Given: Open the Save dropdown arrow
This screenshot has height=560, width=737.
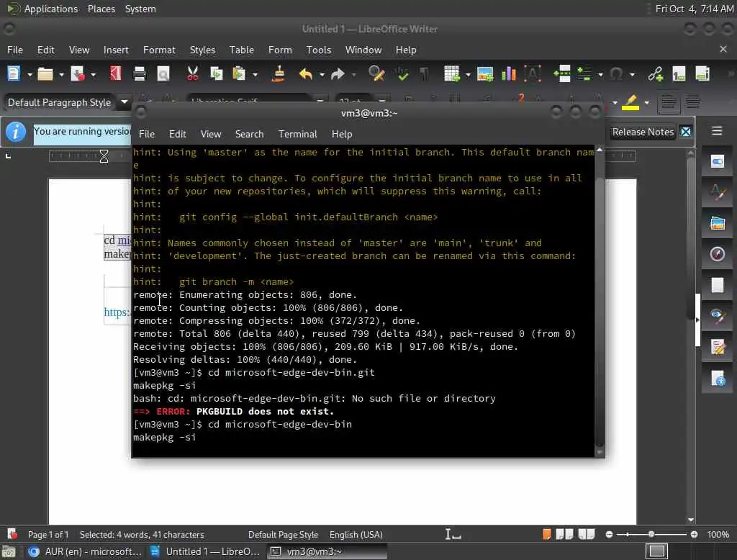Looking at the screenshot, I should coord(93,74).
